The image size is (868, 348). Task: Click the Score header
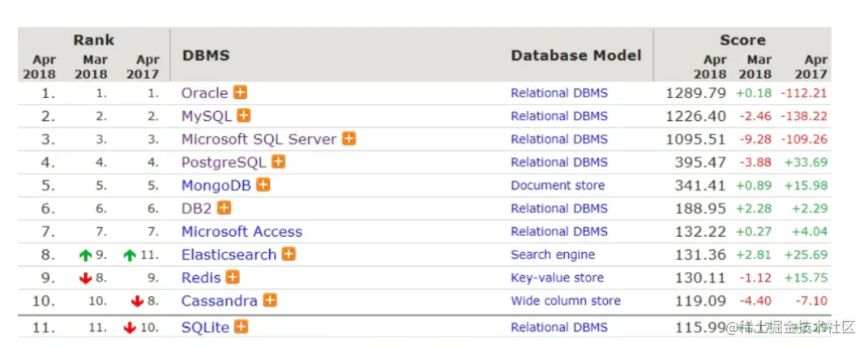tap(743, 40)
